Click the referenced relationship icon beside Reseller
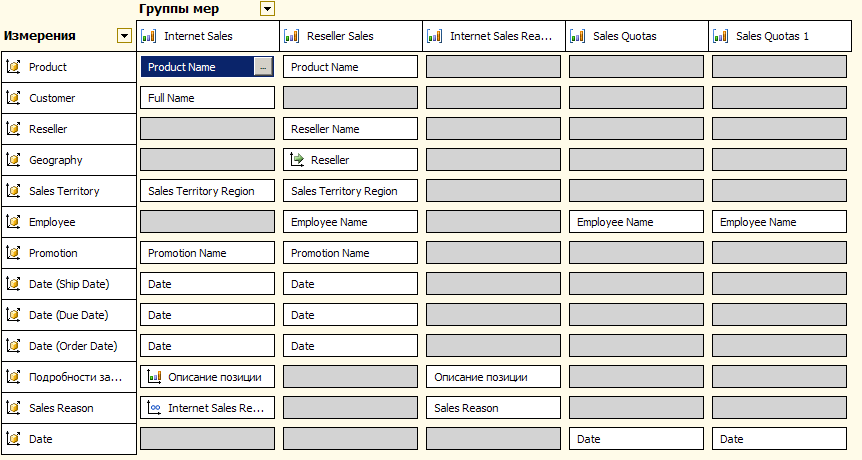Image resolution: width=862 pixels, height=460 pixels. [x=297, y=160]
